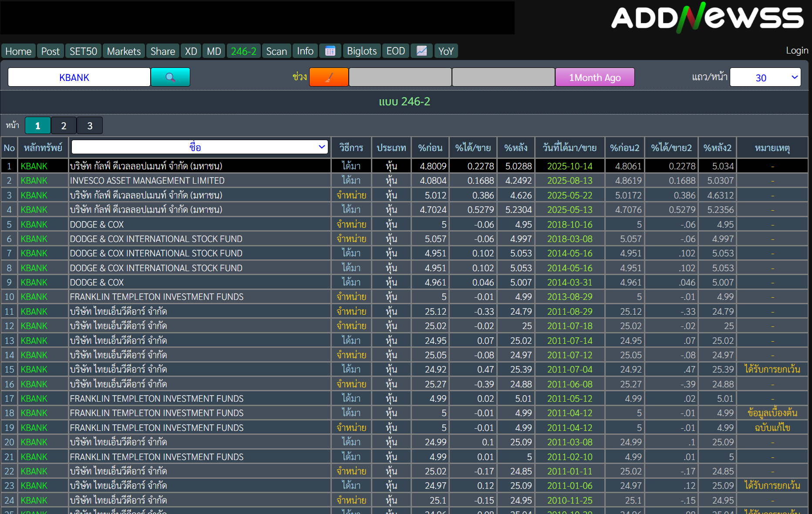Click the orange broom clear-range button
The height and width of the screenshot is (514, 812).
329,77
